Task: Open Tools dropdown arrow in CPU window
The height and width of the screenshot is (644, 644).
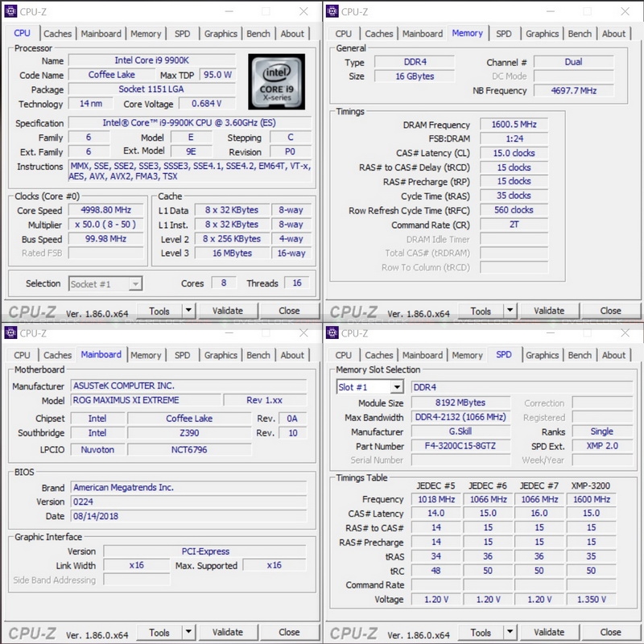Action: pos(188,311)
